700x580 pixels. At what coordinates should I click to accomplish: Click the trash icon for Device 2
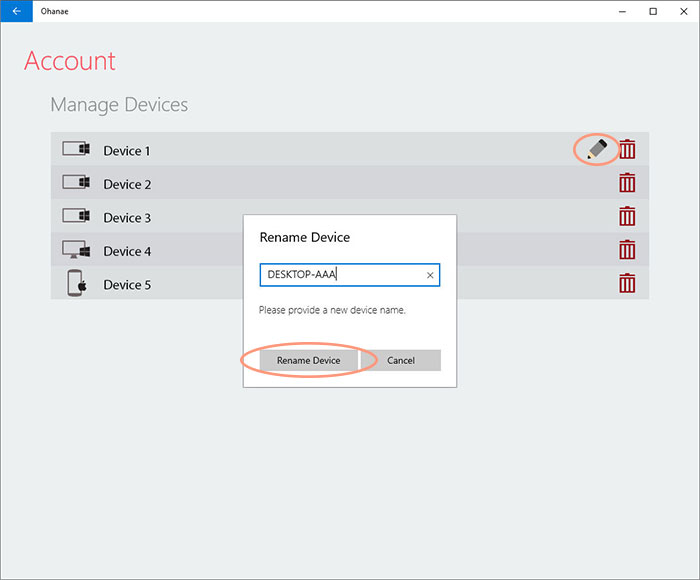pyautogui.click(x=627, y=183)
